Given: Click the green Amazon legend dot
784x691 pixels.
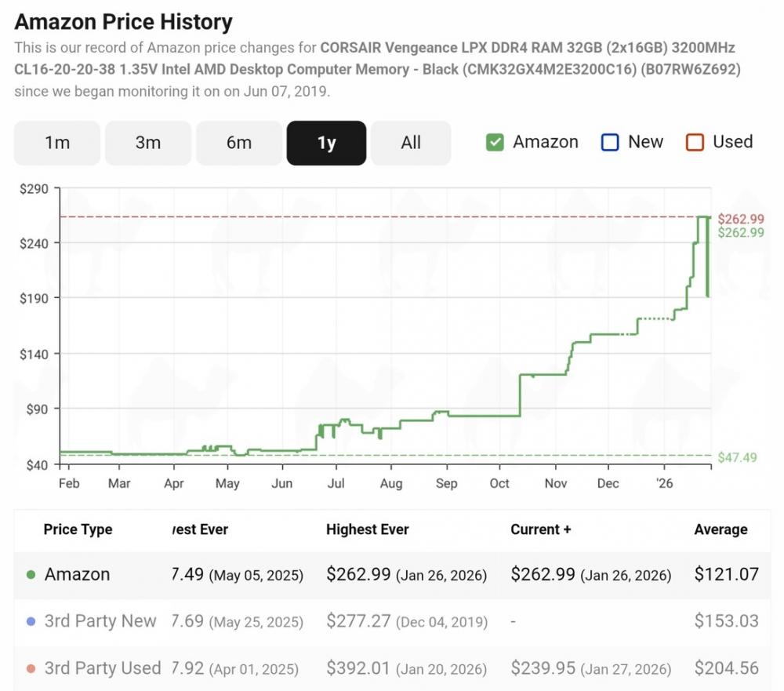Looking at the screenshot, I should [x=31, y=575].
